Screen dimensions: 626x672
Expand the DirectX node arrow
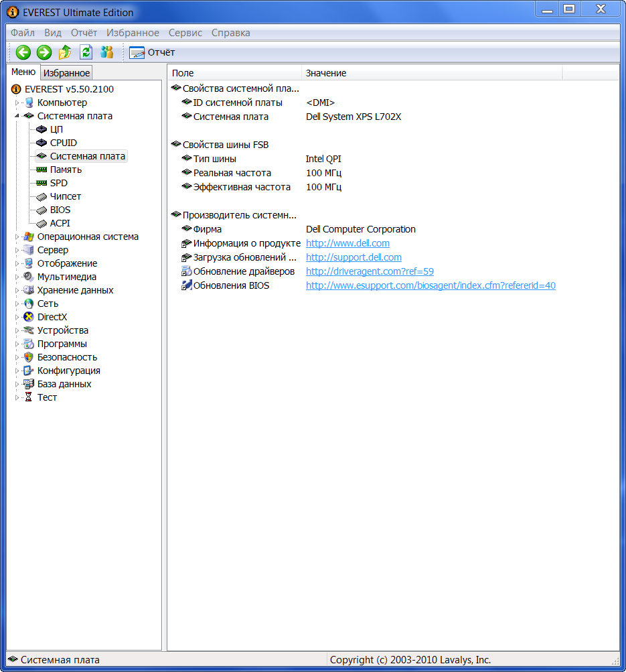click(x=17, y=317)
